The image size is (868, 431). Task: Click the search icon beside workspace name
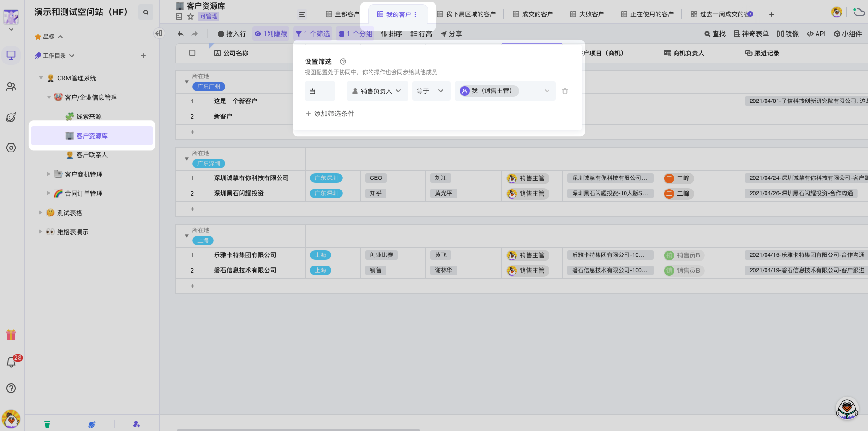[x=145, y=13]
